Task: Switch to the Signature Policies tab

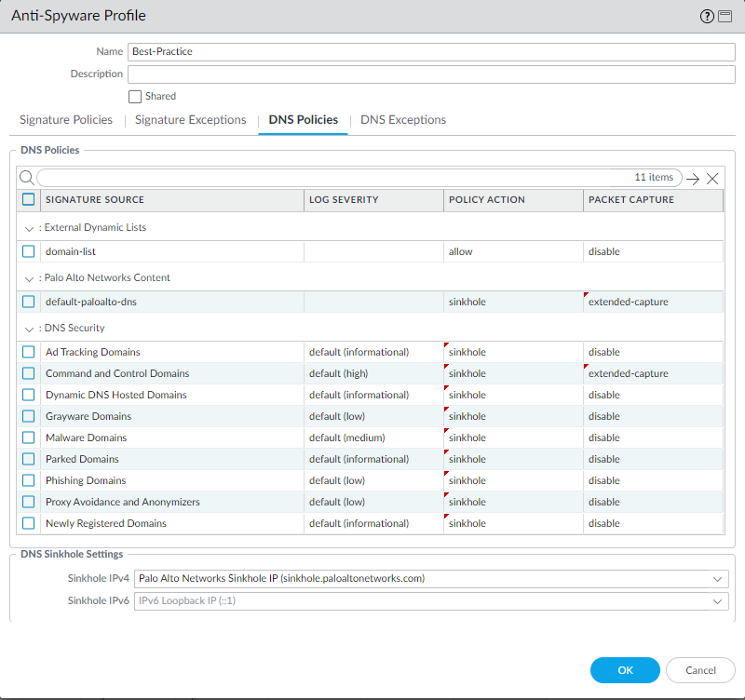Action: click(x=66, y=120)
